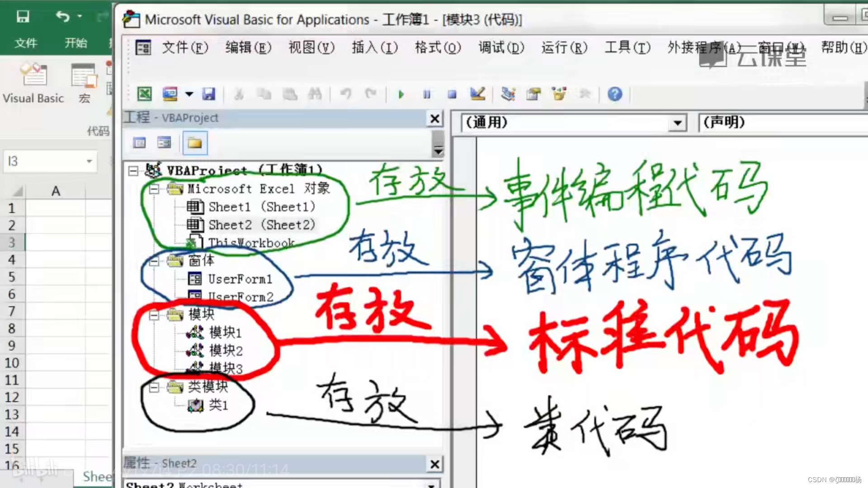The image size is (868, 488).
Task: Click Visual Basic button in Excel ribbon
Action: 33,84
